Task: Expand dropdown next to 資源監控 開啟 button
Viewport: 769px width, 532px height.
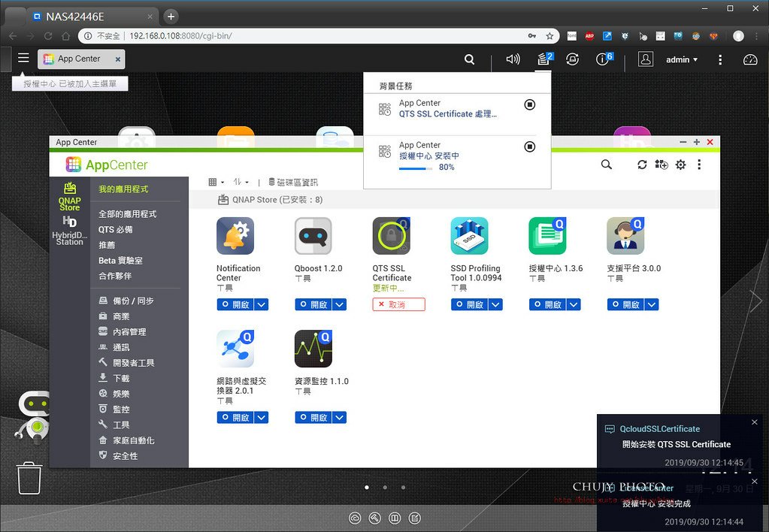Action: click(x=339, y=417)
